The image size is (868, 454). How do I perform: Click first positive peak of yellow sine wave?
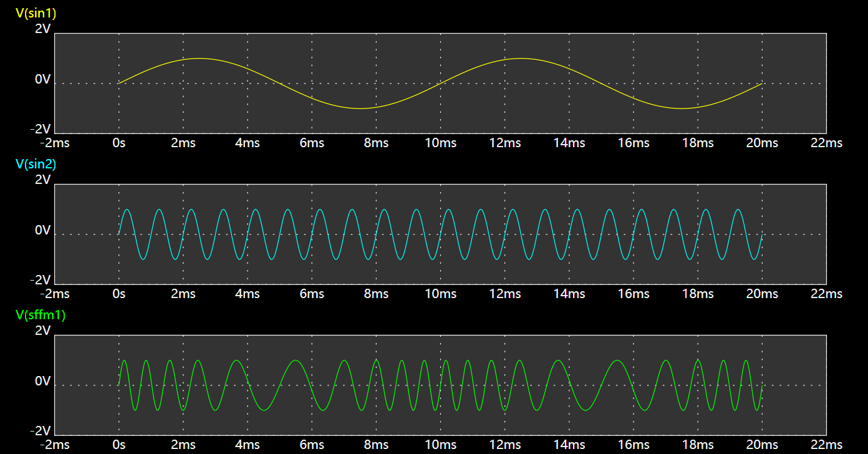(x=199, y=58)
